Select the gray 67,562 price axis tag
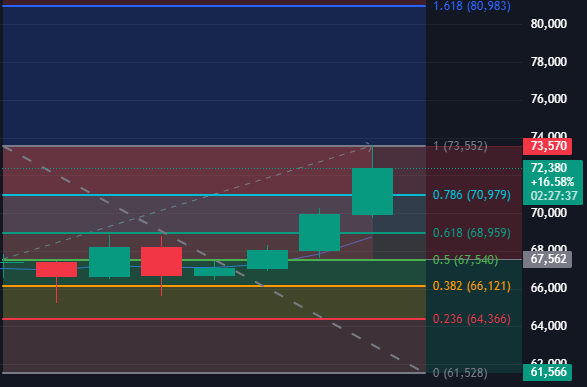 click(x=547, y=259)
